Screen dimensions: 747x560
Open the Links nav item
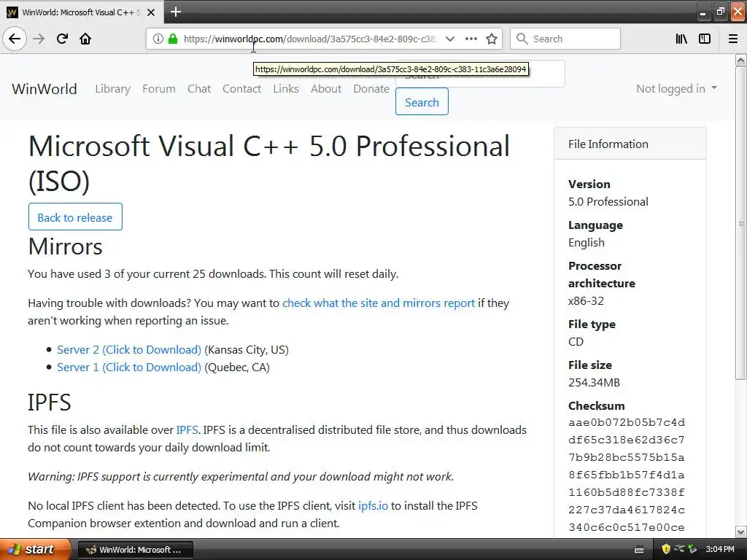click(286, 88)
